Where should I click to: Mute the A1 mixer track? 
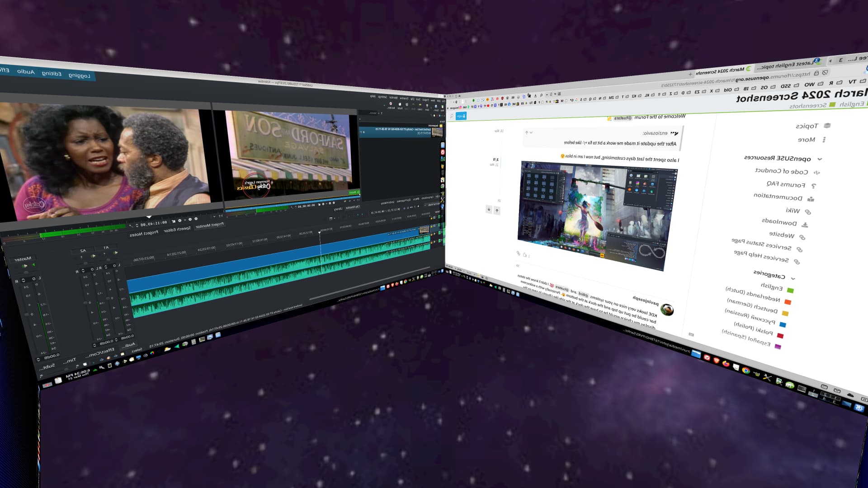[x=116, y=253]
